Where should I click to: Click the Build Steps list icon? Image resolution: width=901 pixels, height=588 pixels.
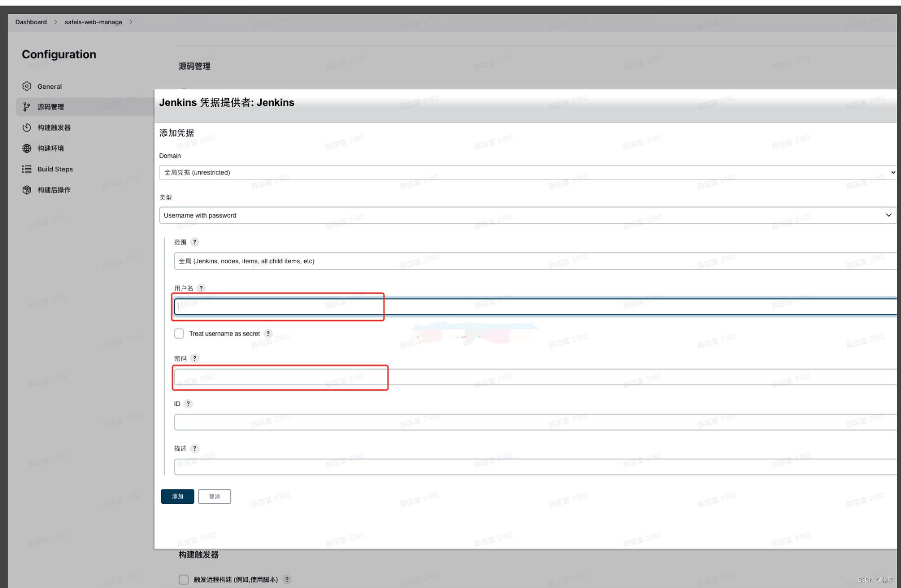[27, 169]
